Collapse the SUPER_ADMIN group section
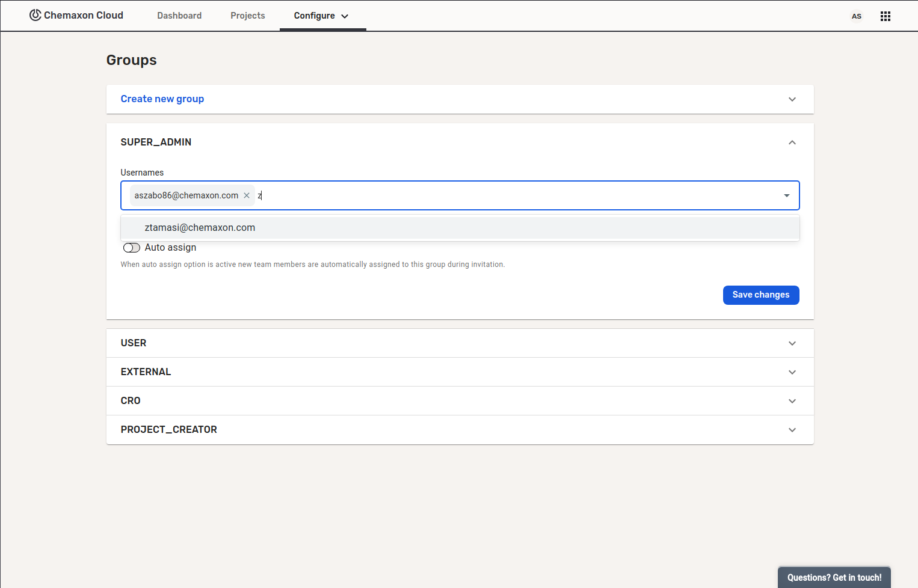918x588 pixels. 792,142
